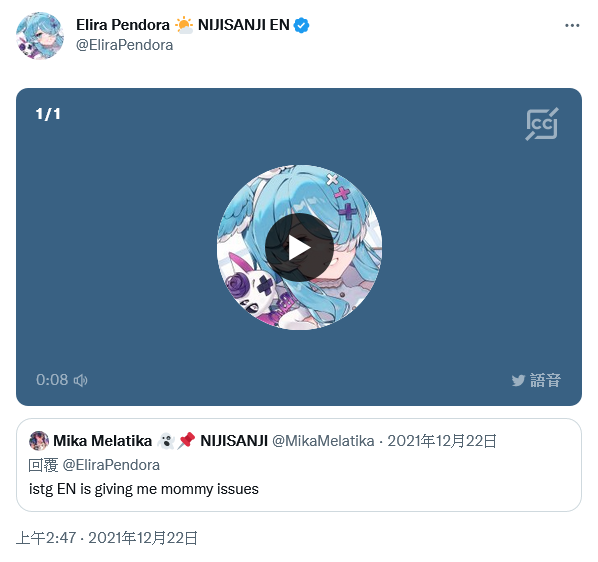Click Elira Pendora's profile avatar
Image resolution: width=598 pixels, height=562 pixels.
coord(40,35)
